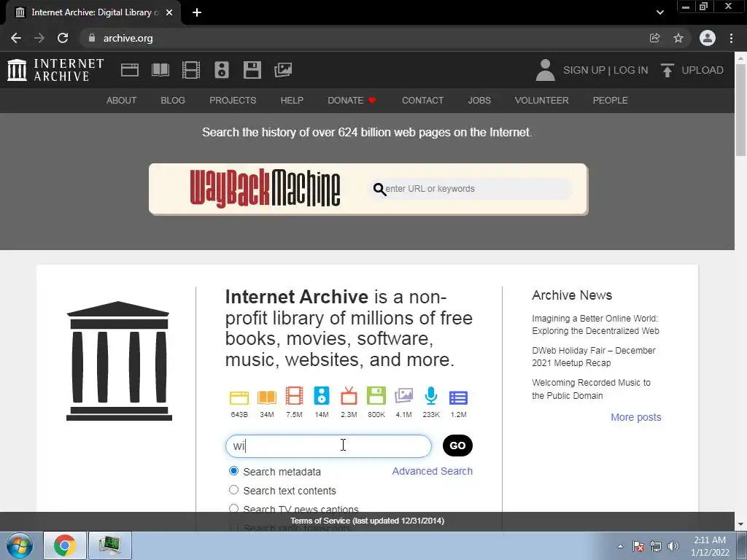
Task: Select the blue list icon labeled 1.2M
Action: 458,397
